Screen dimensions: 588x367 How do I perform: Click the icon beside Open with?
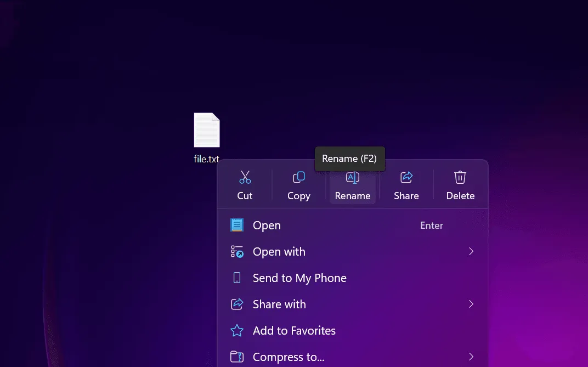tap(237, 252)
